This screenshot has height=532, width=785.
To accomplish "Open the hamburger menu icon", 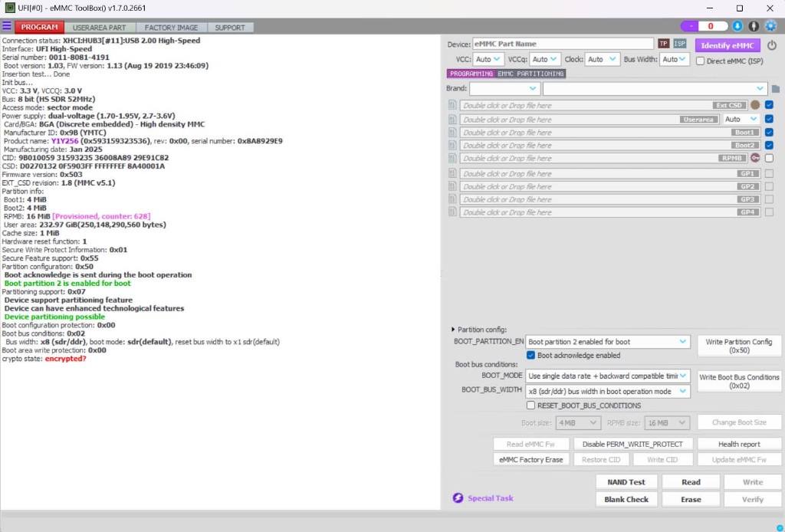I will point(6,26).
